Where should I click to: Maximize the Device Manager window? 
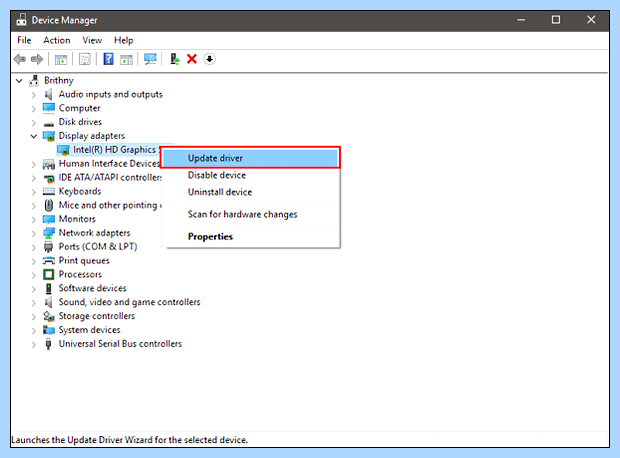[556, 20]
